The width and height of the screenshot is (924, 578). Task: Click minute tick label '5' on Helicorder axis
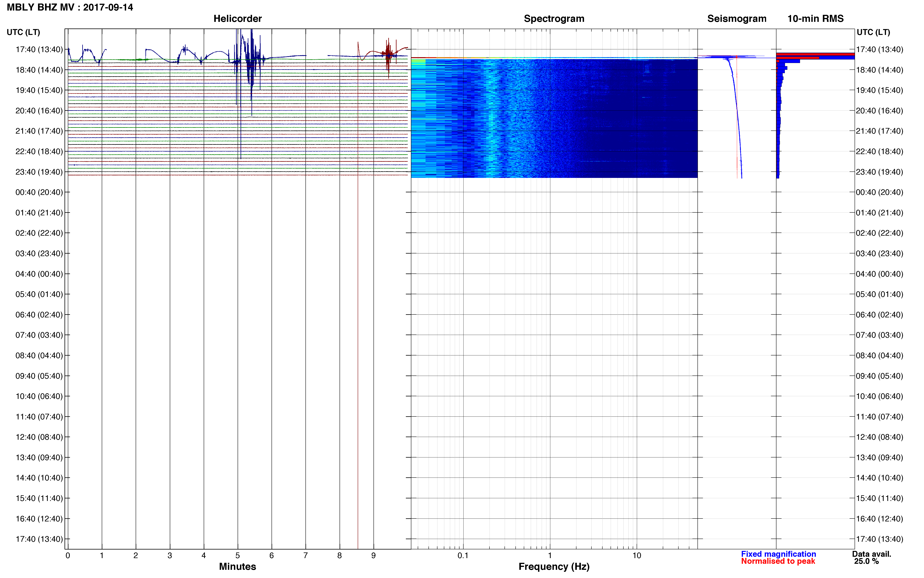coord(238,555)
